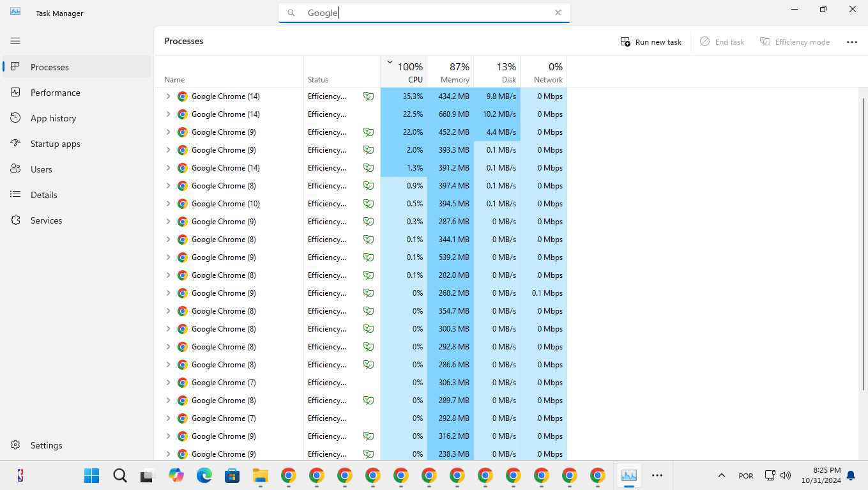This screenshot has height=490, width=868.
Task: Click the efficiency leaf icon in 316.2 MB row
Action: pos(368,436)
